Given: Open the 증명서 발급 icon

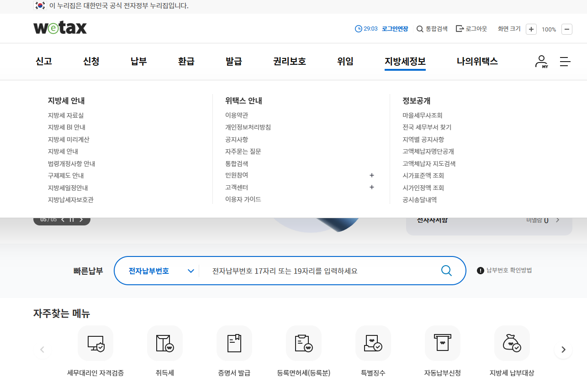Looking at the screenshot, I should pos(234,343).
